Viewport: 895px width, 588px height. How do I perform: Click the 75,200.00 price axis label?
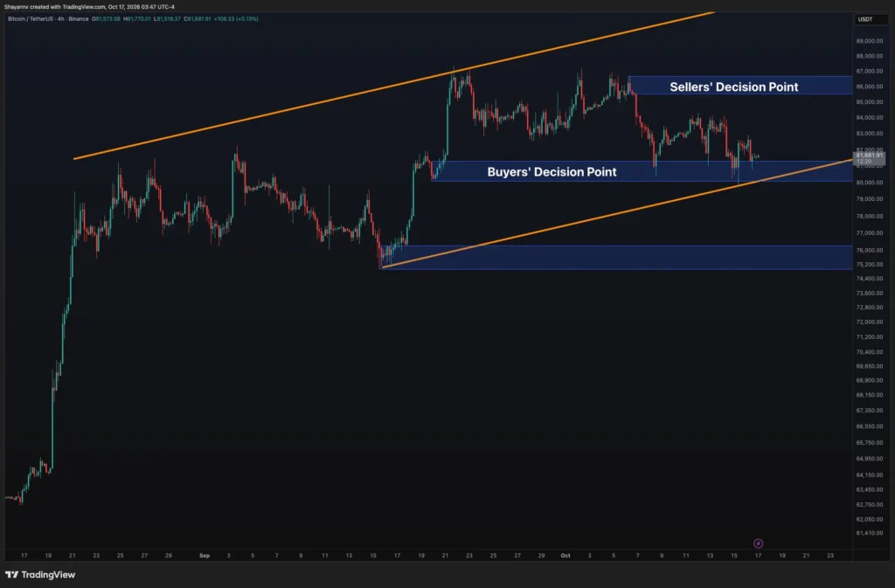coord(870,265)
